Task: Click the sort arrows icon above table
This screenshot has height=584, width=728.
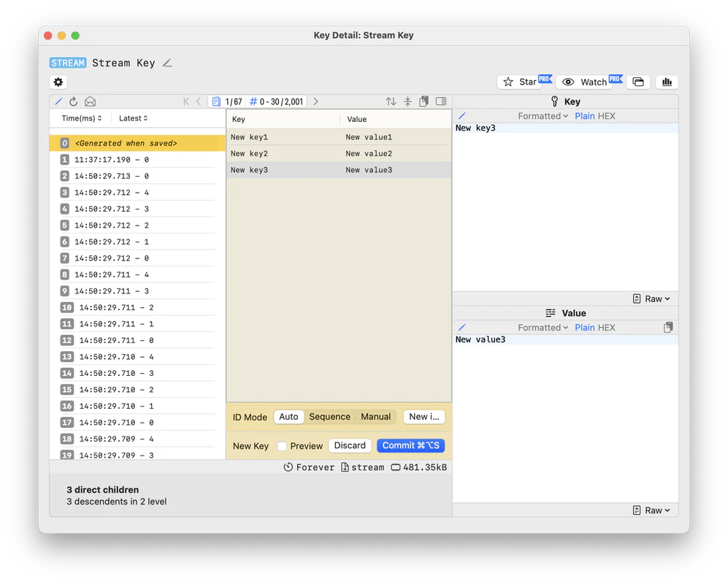Action: pyautogui.click(x=391, y=101)
